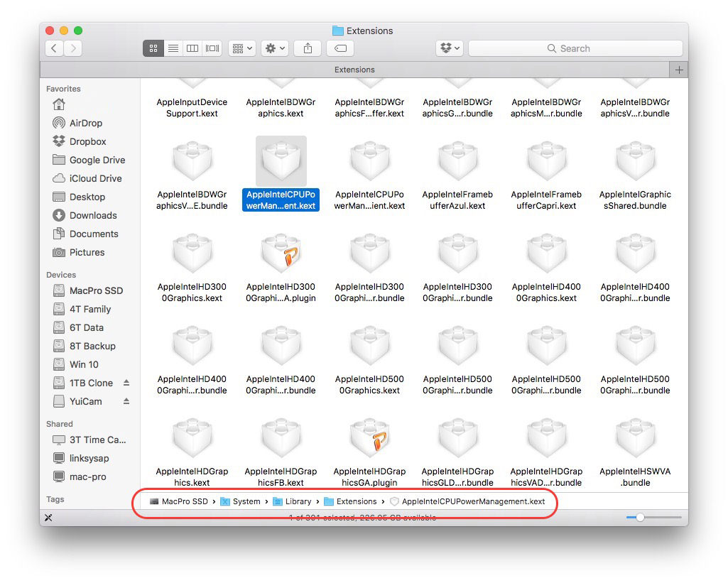Select the Extensions tab
728x583 pixels.
[x=354, y=70]
